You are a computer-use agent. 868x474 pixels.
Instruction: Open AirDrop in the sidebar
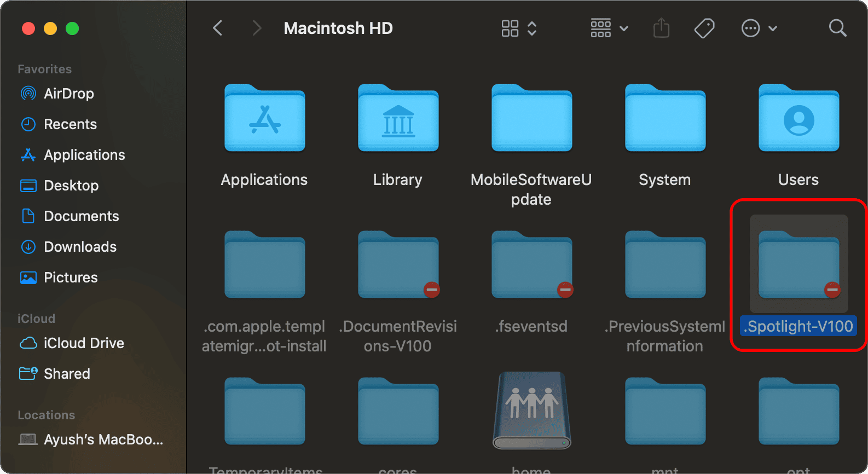[x=68, y=94]
